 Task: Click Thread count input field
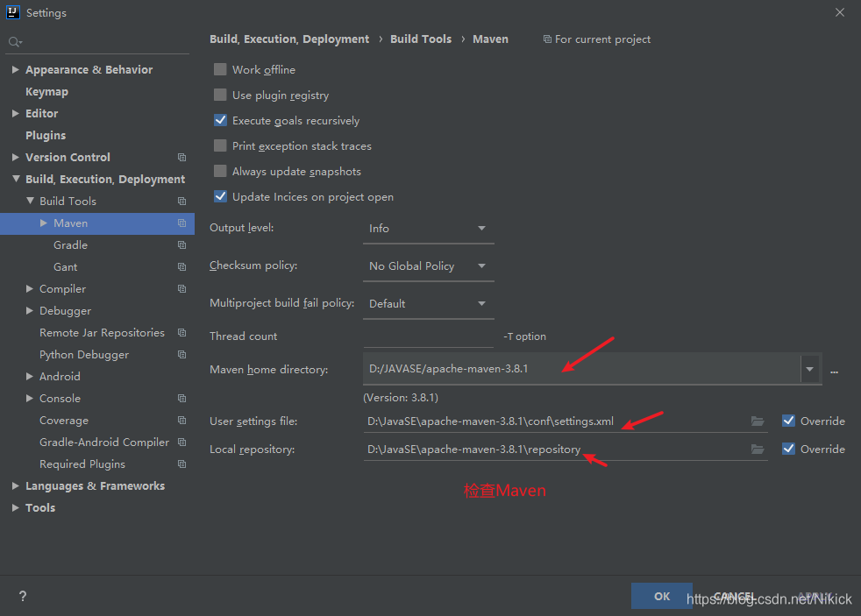click(x=428, y=336)
